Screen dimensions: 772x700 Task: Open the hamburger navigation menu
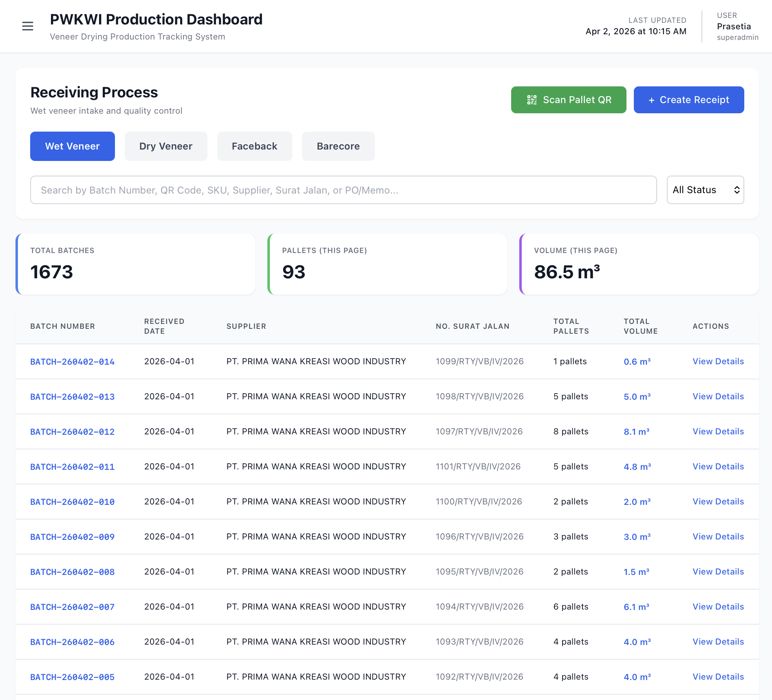point(28,26)
